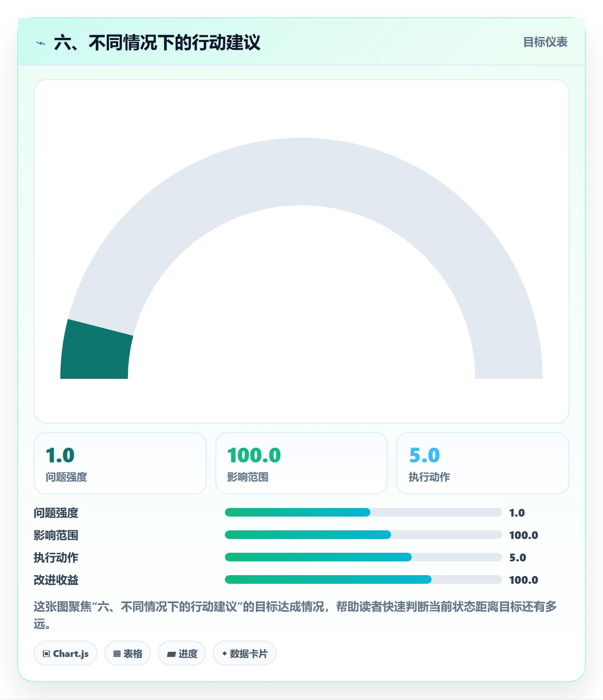The height and width of the screenshot is (700, 603).
Task: Select the 数据卡片 tag pill
Action: click(x=245, y=654)
